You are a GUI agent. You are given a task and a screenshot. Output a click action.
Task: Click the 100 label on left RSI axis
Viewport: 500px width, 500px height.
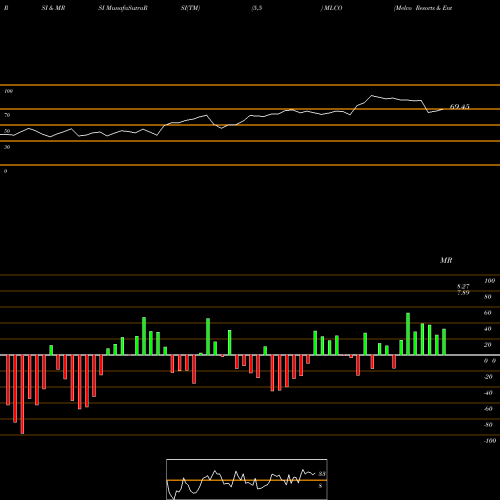(8, 91)
